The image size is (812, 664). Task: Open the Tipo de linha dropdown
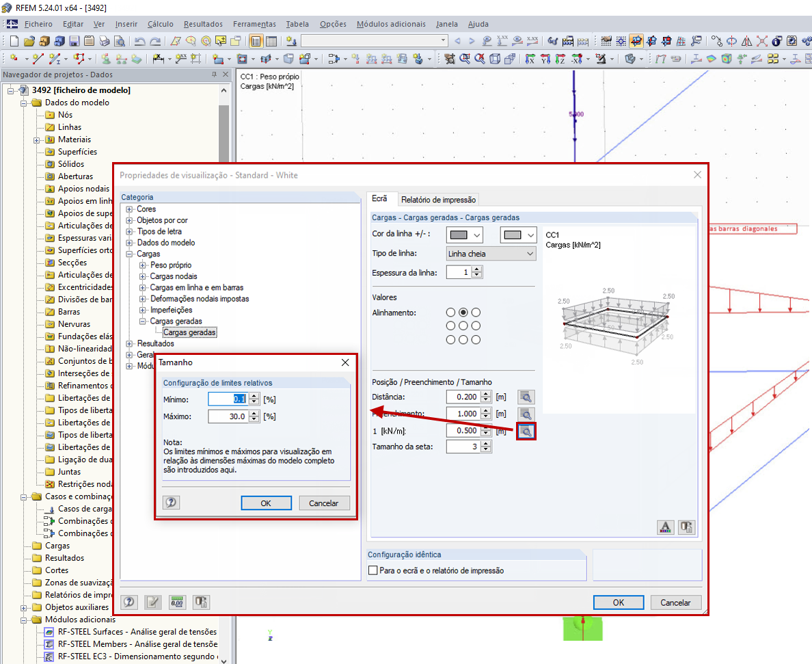click(x=491, y=254)
